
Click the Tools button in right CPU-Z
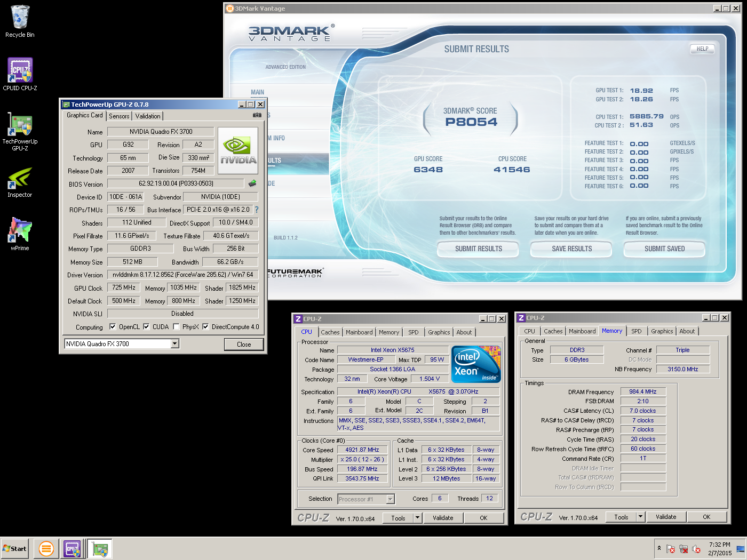pyautogui.click(x=621, y=517)
